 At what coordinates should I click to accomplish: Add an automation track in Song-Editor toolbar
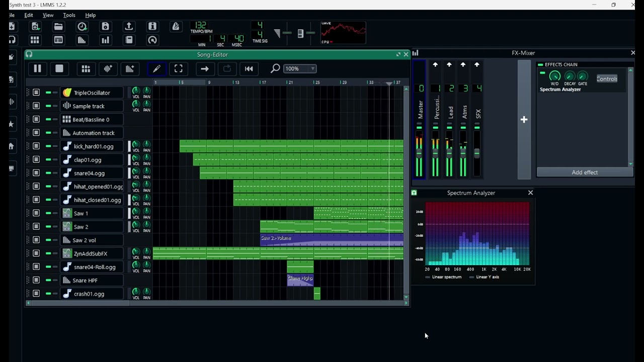point(130,69)
